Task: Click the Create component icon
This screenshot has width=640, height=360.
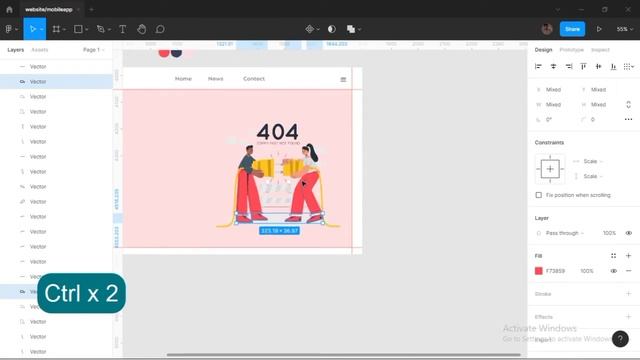Action: tap(309, 29)
